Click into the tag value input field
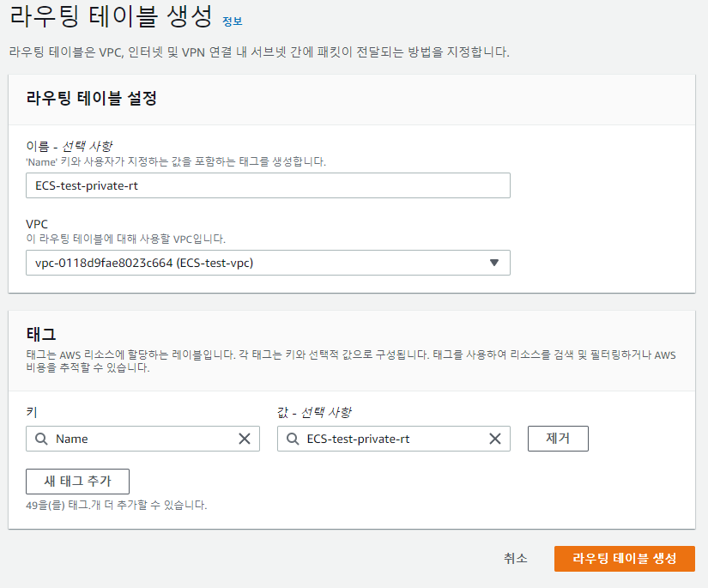 coord(394,439)
